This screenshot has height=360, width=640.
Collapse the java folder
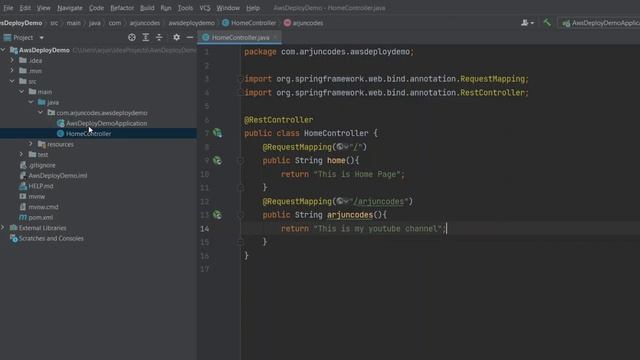coord(31,102)
